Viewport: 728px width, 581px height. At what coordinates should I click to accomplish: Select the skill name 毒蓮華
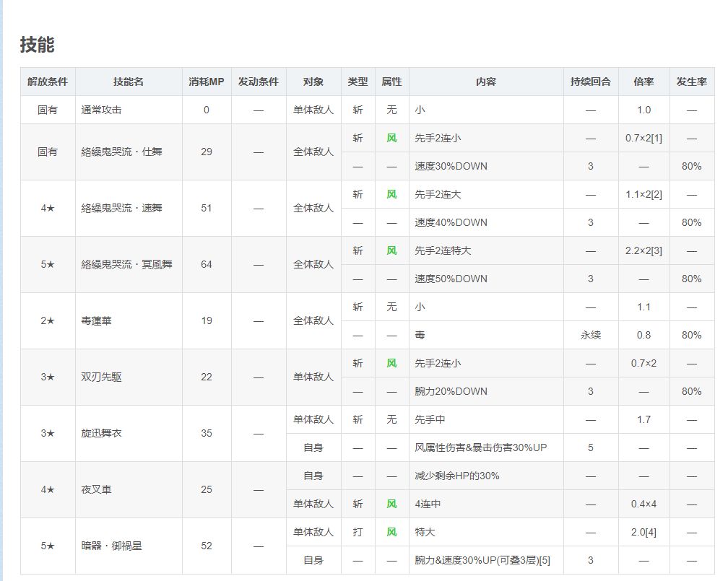tap(96, 320)
